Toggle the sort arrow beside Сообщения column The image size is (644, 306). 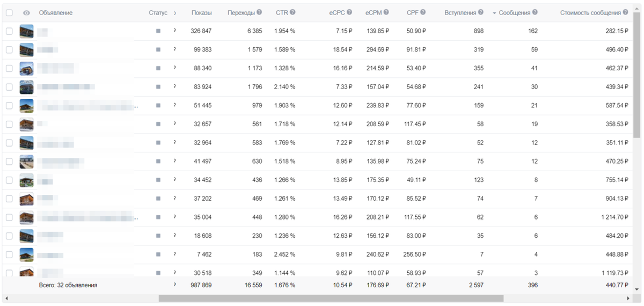point(494,13)
